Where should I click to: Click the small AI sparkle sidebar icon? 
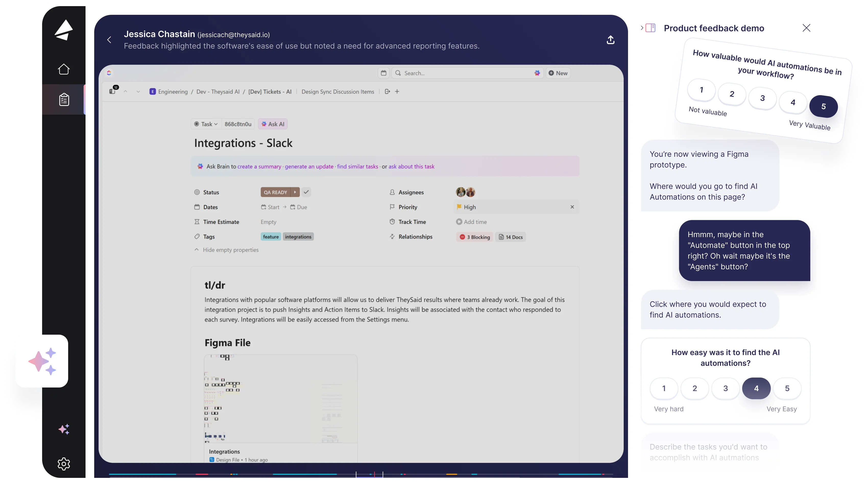click(64, 429)
